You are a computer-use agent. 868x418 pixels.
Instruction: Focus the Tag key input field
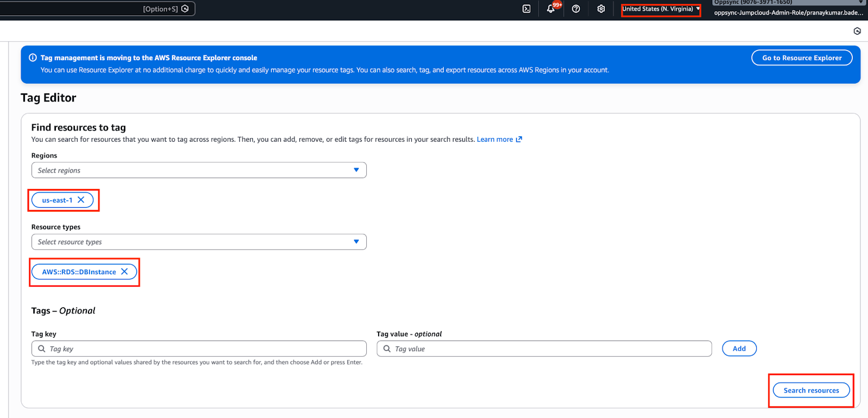pos(205,349)
